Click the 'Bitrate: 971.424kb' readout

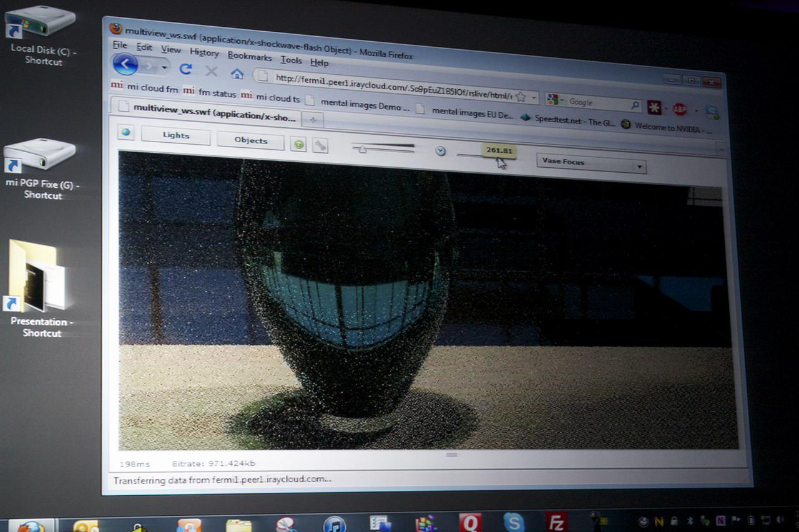coord(213,463)
